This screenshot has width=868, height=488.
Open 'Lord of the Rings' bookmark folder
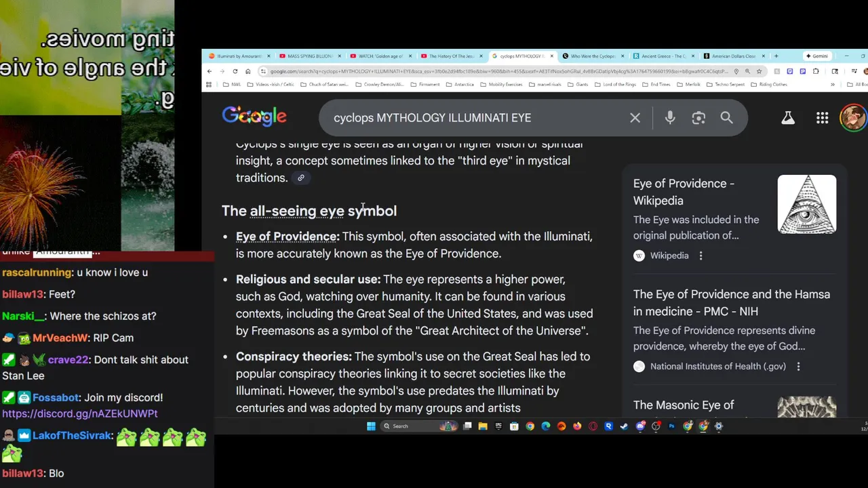[x=615, y=85]
